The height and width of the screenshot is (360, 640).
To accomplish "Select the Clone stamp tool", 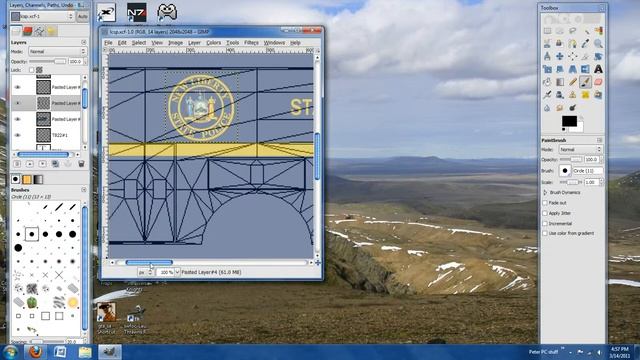I will point(573,95).
